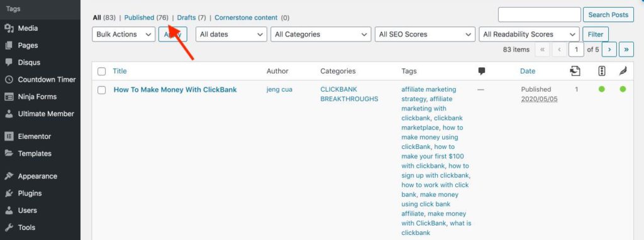Sort by comments bubble column icon
This screenshot has height=240, width=644.
pos(482,72)
